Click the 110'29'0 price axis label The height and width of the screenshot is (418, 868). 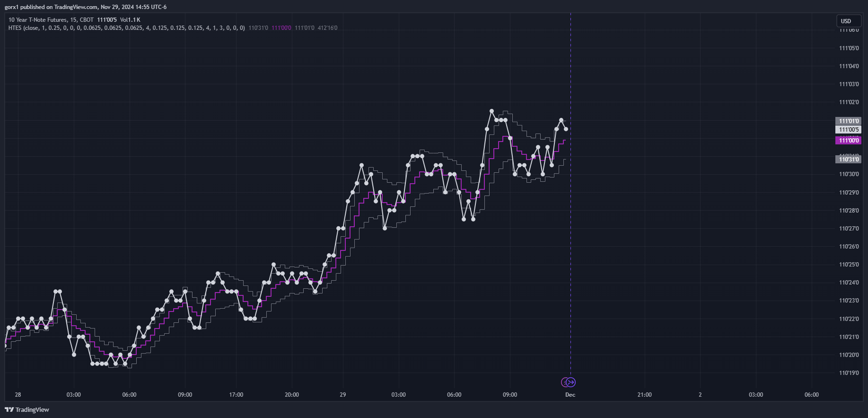click(849, 193)
